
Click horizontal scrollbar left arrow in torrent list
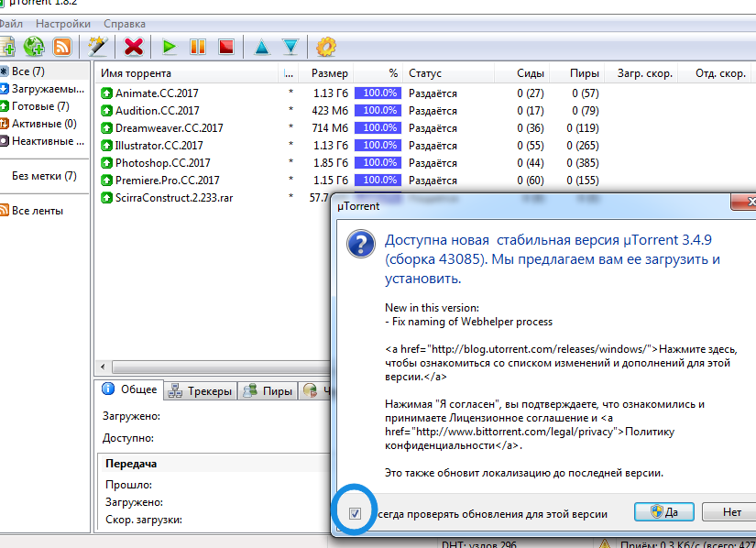pos(103,367)
